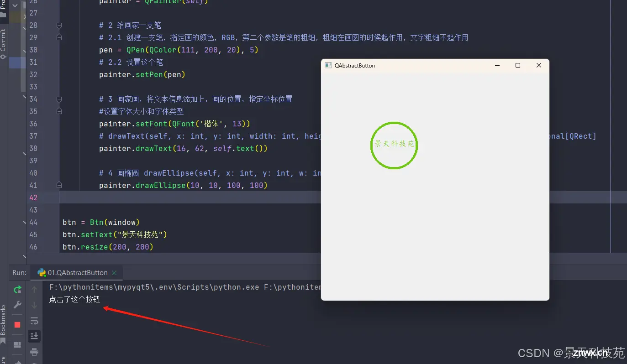This screenshot has width=627, height=364.
Task: Click line number 38 in gutter
Action: pyautogui.click(x=33, y=148)
